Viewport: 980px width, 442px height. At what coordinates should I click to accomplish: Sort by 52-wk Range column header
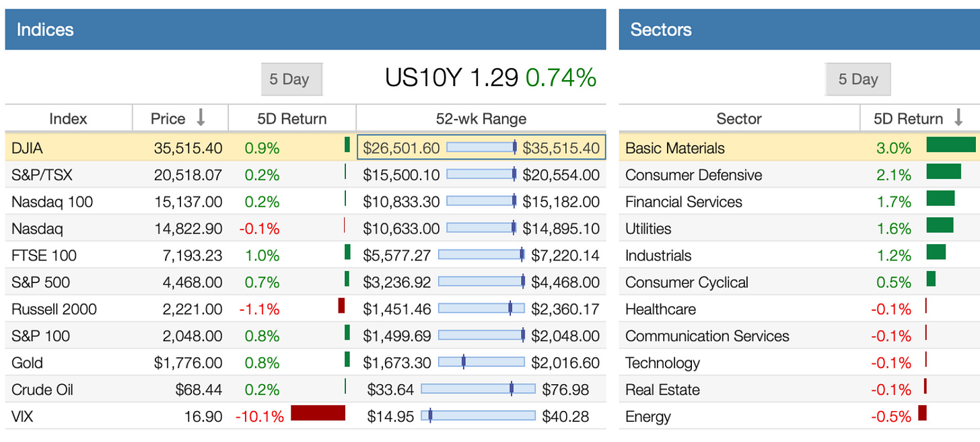(481, 118)
